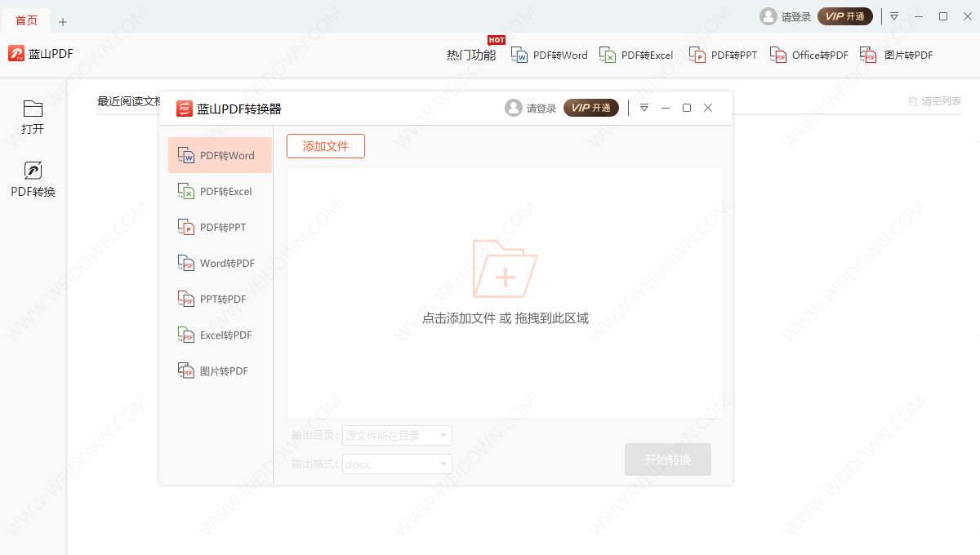Click the trash icon beside 清空列表
This screenshot has height=555, width=980.
click(x=913, y=101)
